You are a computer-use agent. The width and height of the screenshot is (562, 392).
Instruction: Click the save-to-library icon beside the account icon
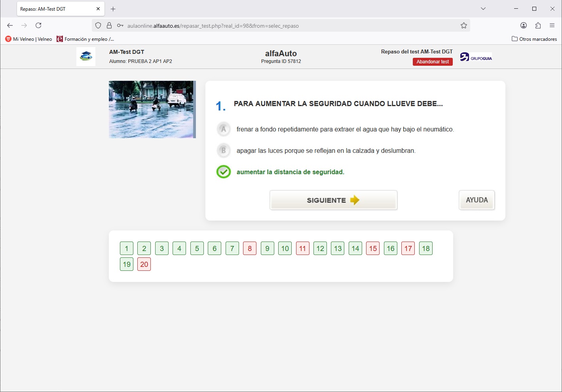[538, 25]
